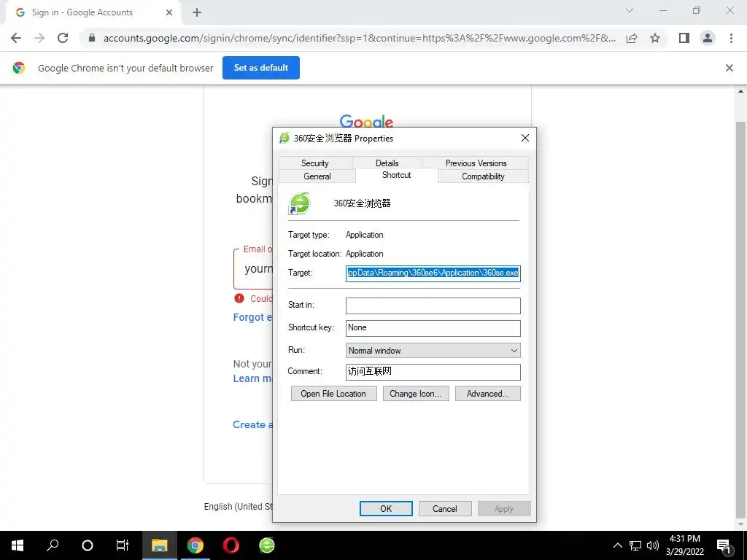The height and width of the screenshot is (560, 747).
Task: Open taskbar search magnifier
Action: (53, 545)
